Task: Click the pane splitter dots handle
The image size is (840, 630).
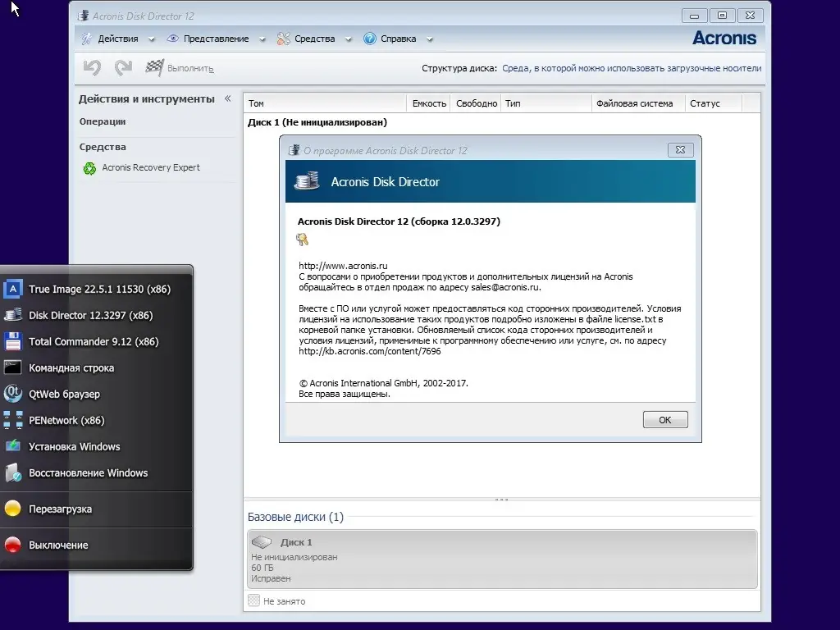Action: pyautogui.click(x=502, y=500)
